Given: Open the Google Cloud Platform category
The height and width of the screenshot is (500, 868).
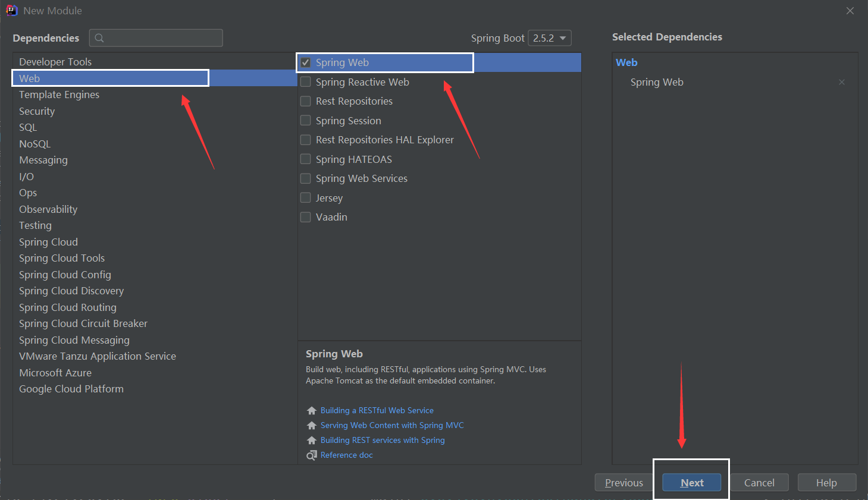Looking at the screenshot, I should 155,389.
